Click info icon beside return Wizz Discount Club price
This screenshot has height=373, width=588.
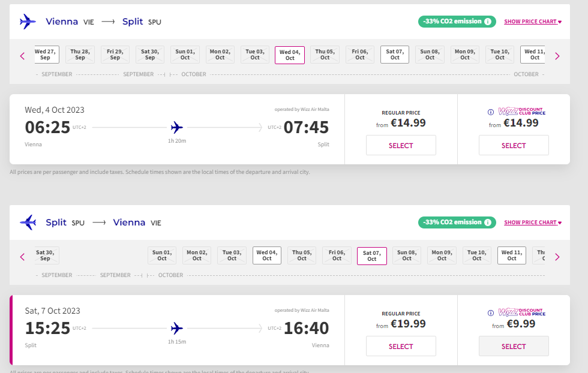pyautogui.click(x=490, y=313)
